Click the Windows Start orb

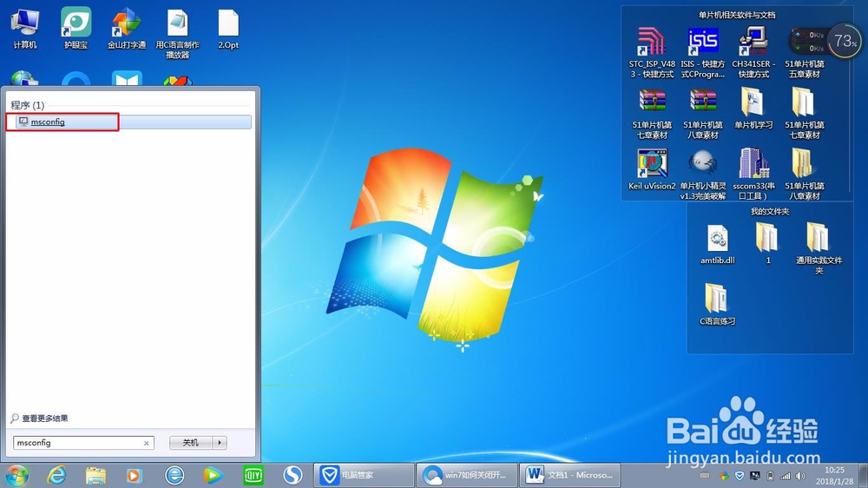[x=16, y=475]
